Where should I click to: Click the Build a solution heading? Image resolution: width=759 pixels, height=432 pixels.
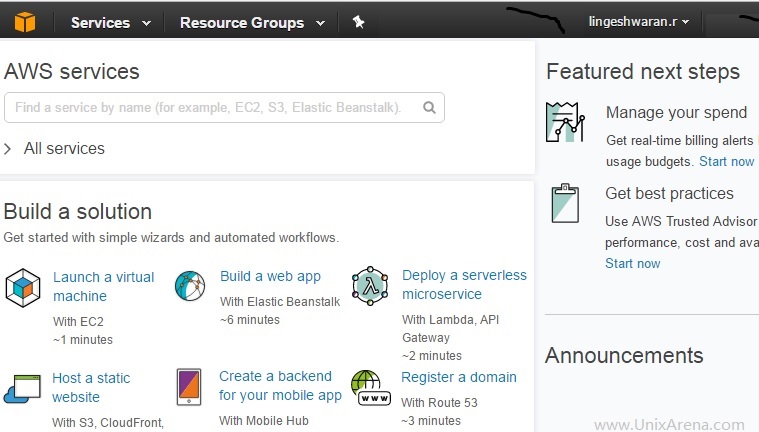coord(77,212)
